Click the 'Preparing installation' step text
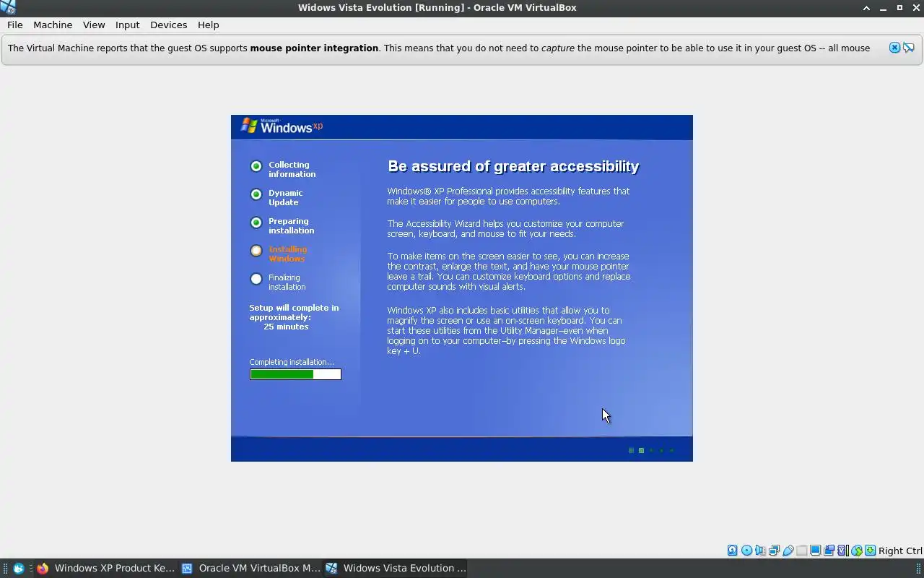This screenshot has height=578, width=924. [291, 225]
